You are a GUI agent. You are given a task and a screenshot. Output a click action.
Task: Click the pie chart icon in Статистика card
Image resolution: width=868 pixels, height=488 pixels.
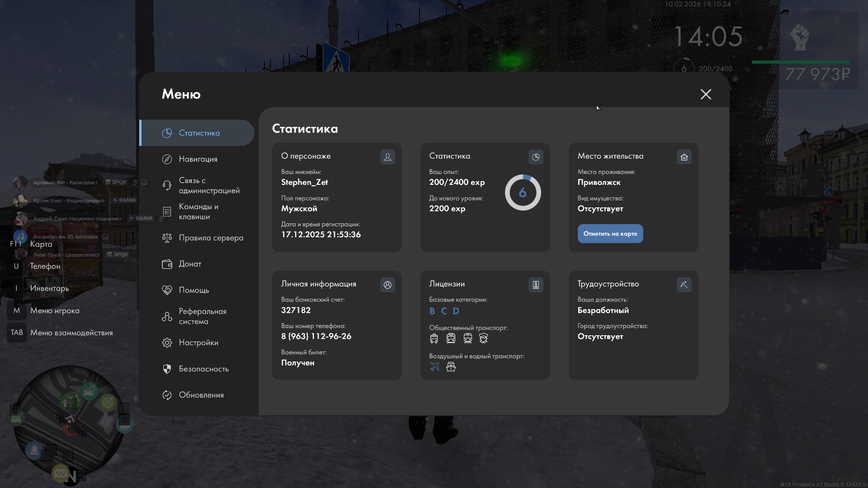pos(536,157)
